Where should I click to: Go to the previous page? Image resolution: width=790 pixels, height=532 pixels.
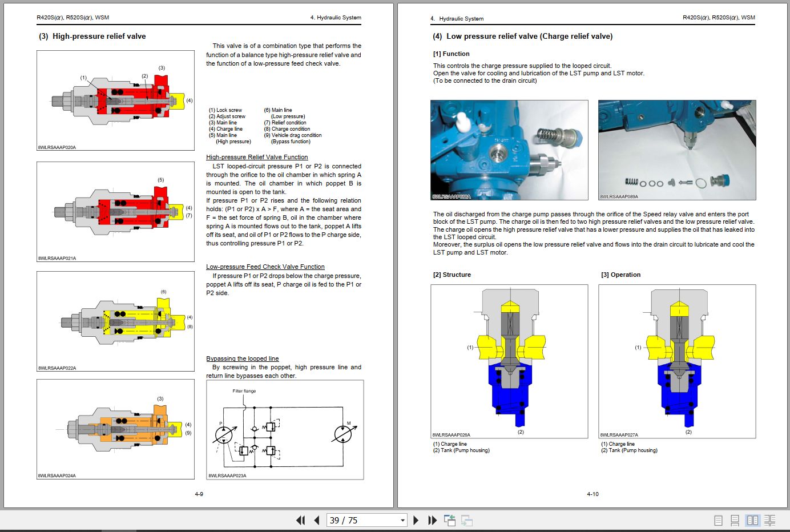316,520
